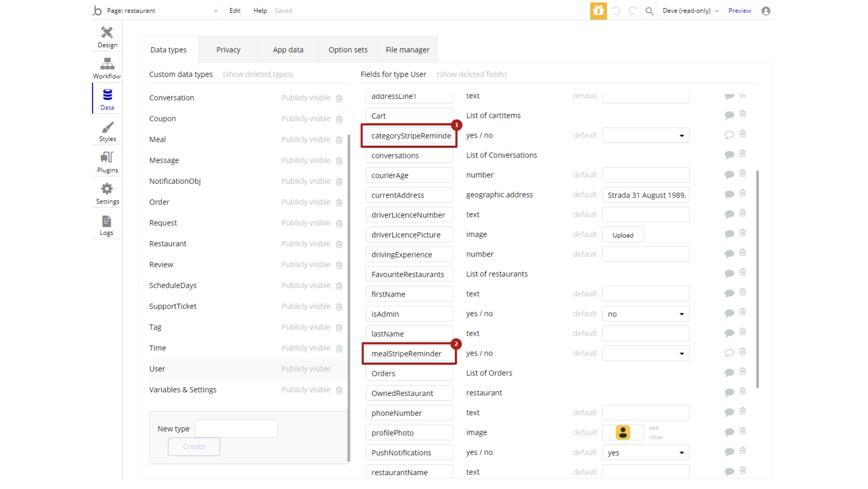Open the Settings gear in sidebar
Image resolution: width=868 pixels, height=489 pixels.
[107, 194]
